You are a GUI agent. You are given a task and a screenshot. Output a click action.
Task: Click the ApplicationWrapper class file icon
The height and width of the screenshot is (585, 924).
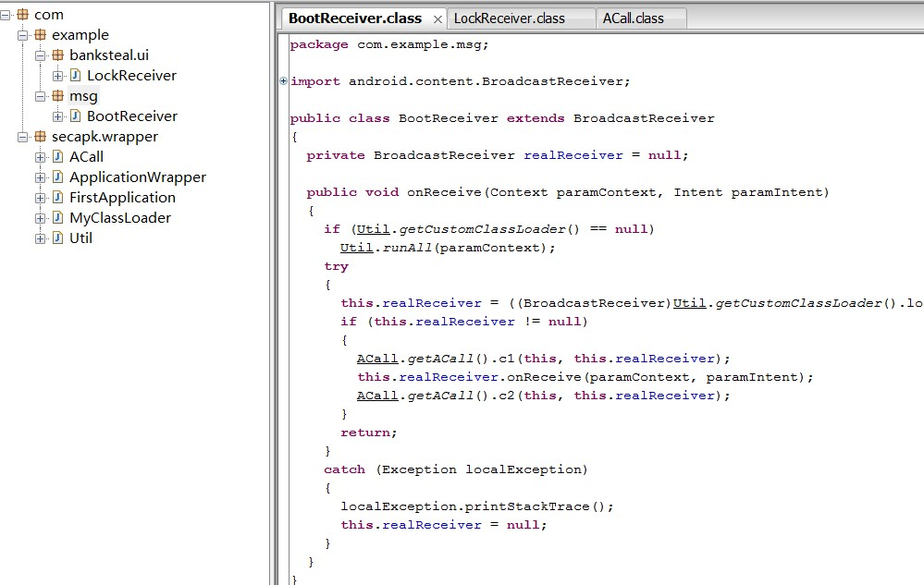pos(57,177)
